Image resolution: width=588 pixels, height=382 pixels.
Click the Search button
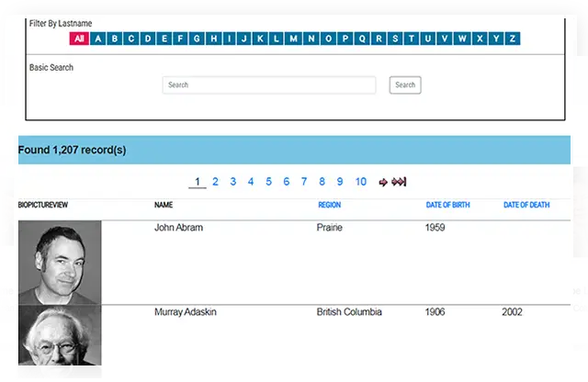pyautogui.click(x=405, y=85)
